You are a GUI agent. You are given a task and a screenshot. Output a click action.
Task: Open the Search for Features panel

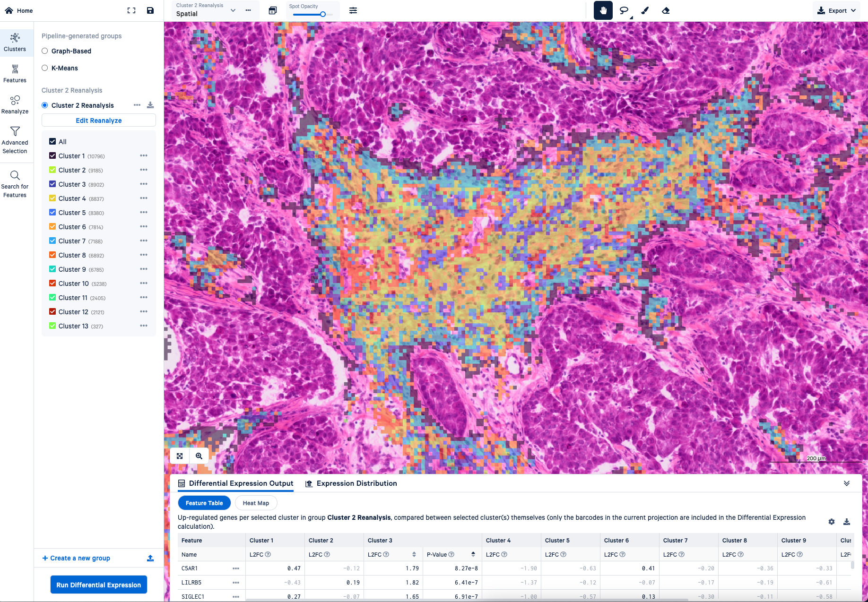click(15, 183)
